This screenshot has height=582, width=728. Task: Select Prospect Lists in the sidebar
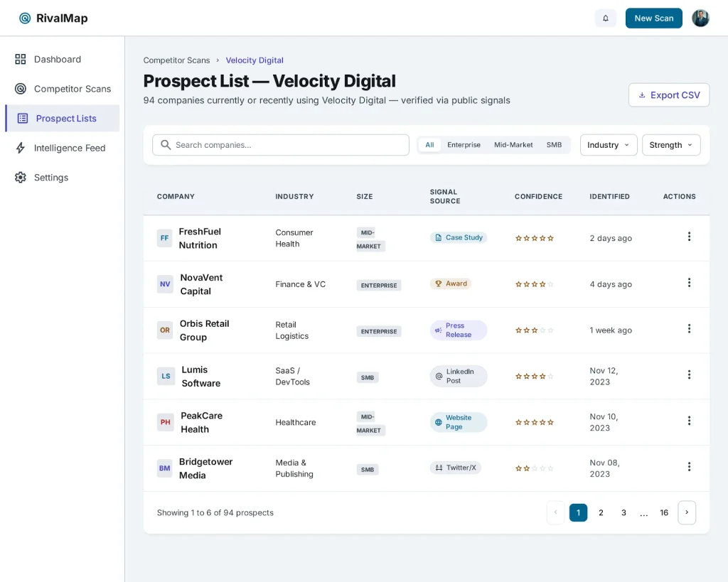click(x=63, y=119)
